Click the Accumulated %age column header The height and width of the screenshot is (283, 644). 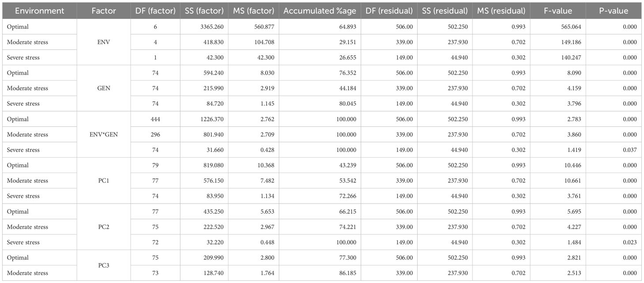pyautogui.click(x=320, y=11)
